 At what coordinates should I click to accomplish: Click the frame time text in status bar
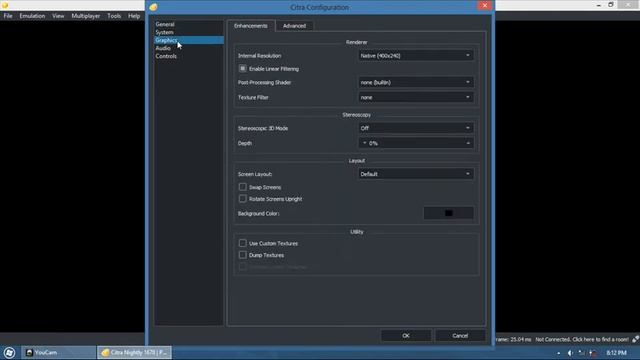click(513, 339)
